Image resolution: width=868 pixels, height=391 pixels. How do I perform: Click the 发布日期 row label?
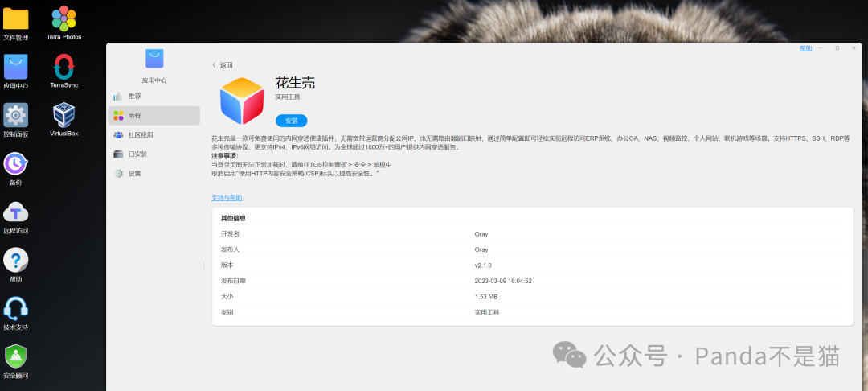pyautogui.click(x=233, y=281)
